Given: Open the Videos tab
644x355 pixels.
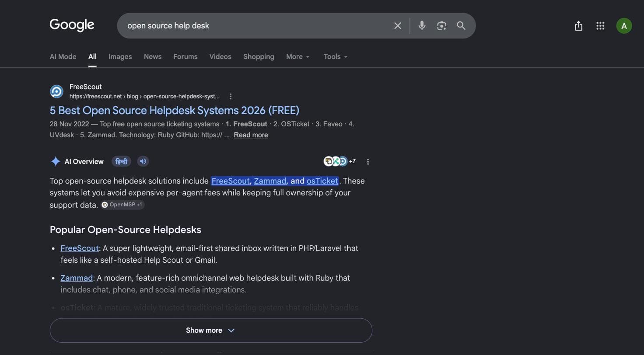Looking at the screenshot, I should tap(220, 56).
